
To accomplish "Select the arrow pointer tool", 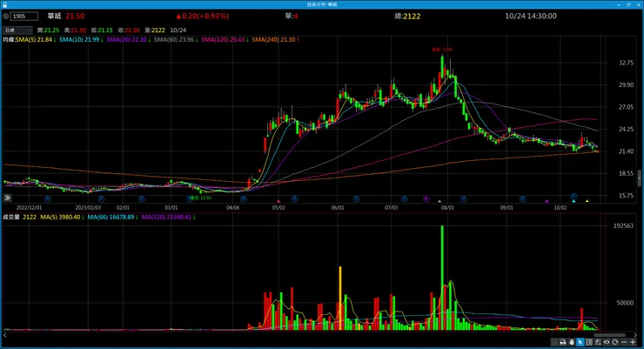I will (x=580, y=342).
